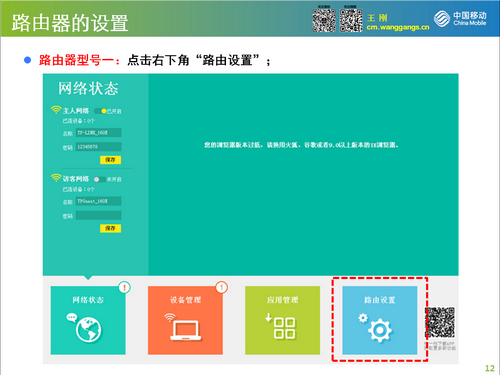Save the 主人网络 settings with 保存
Viewport: 500px width, 375px height.
(x=110, y=160)
